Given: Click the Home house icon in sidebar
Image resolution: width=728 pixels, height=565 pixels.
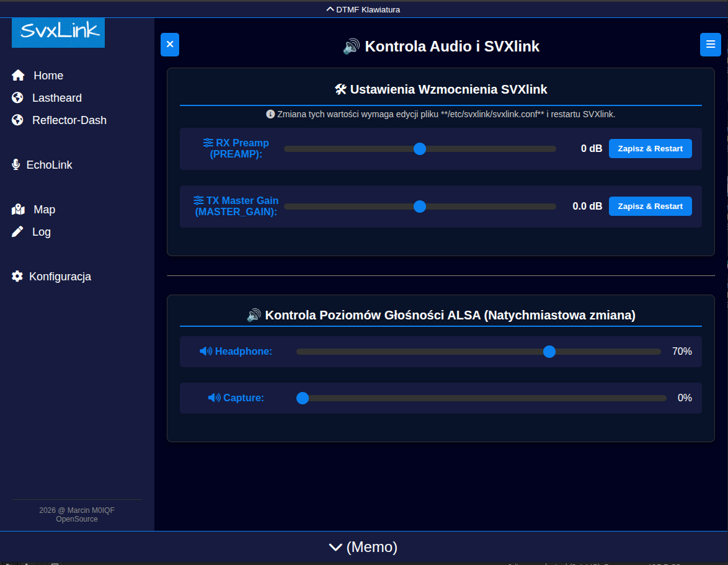Looking at the screenshot, I should pyautogui.click(x=18, y=76).
